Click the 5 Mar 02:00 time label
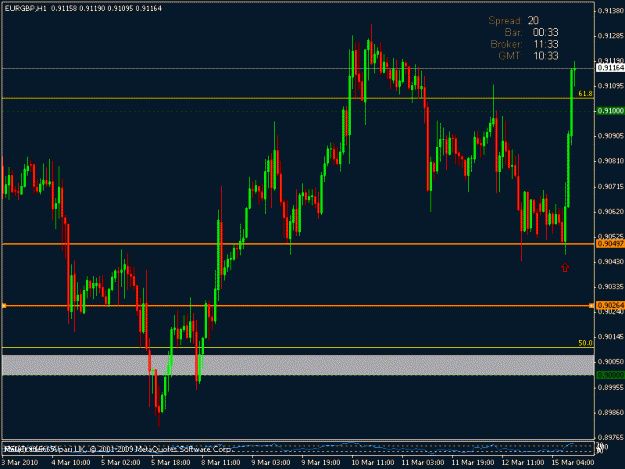Image resolution: width=625 pixels, height=469 pixels. click(x=121, y=463)
